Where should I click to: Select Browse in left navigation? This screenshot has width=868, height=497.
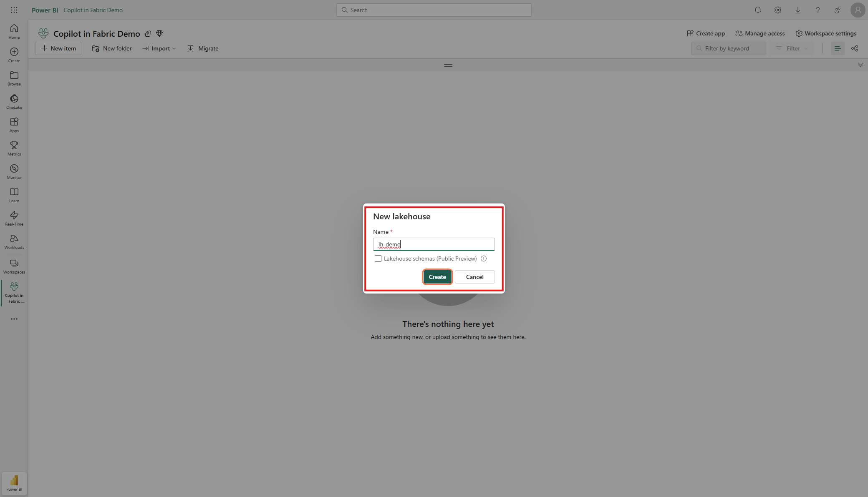point(14,78)
